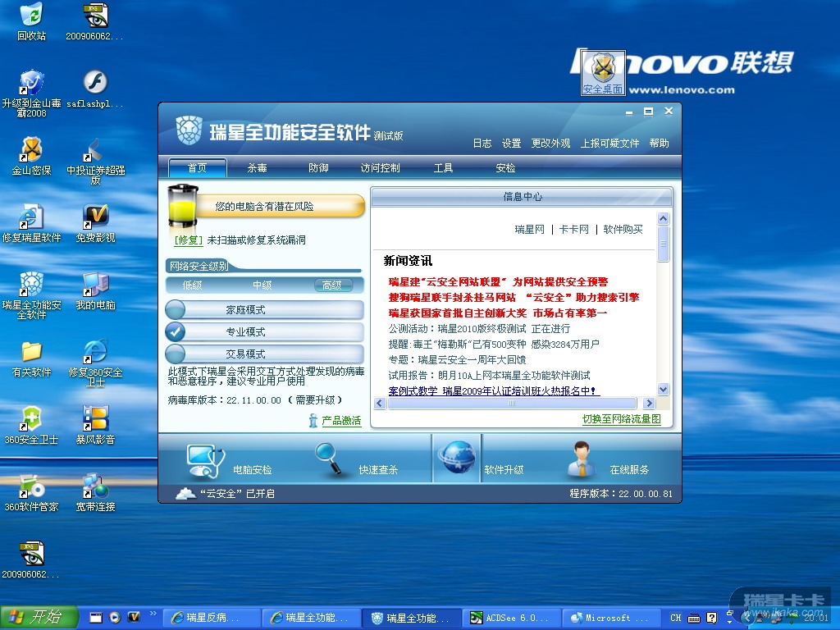The width and height of the screenshot is (840, 630).
Task: Select 专业模式 professional mode
Action: coord(265,331)
